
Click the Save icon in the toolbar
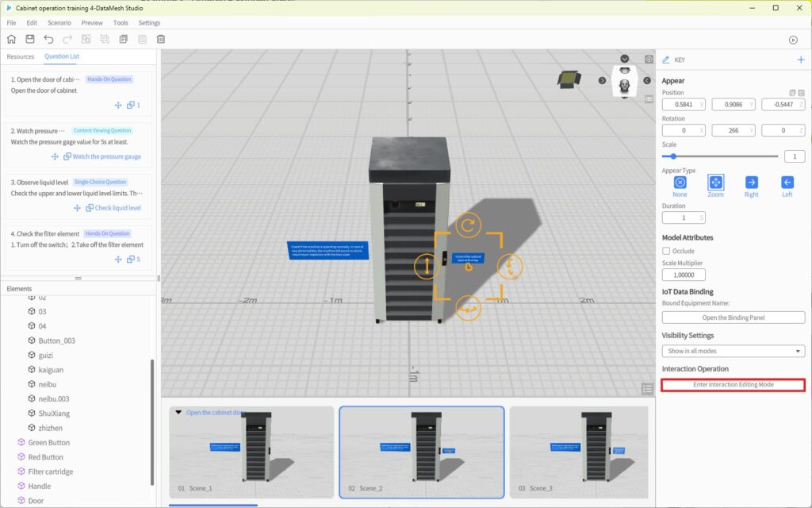[30, 39]
